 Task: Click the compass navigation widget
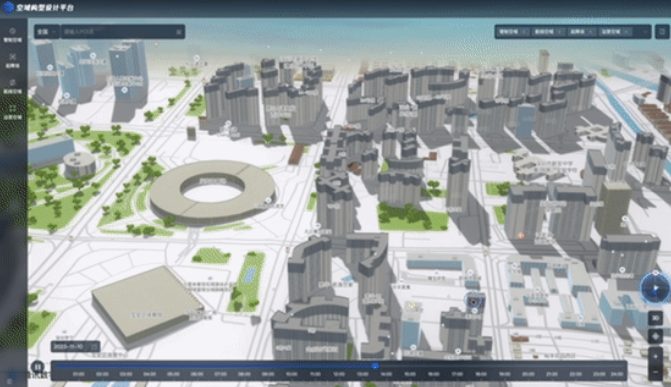pyautogui.click(x=655, y=288)
